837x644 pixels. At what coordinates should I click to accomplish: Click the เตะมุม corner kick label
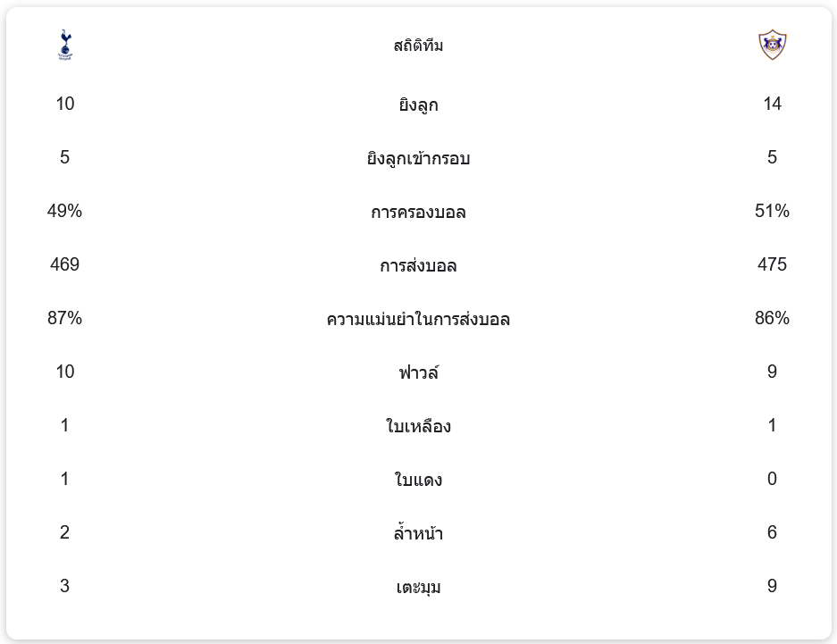[x=418, y=587]
